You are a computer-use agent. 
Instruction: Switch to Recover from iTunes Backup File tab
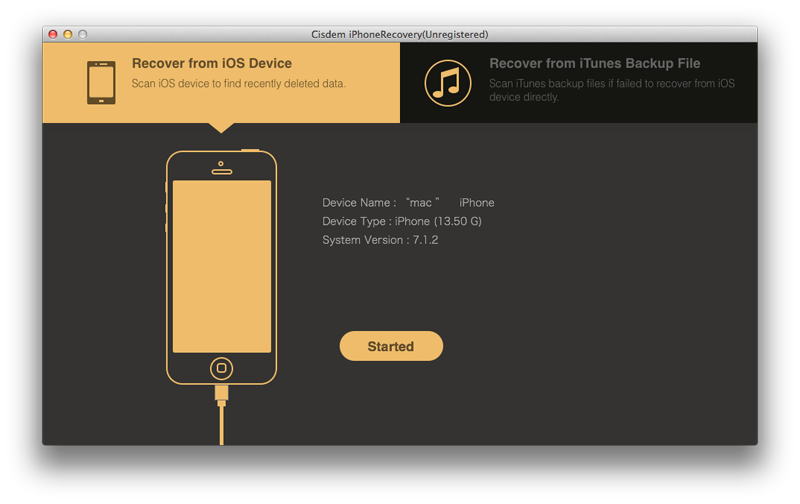(x=579, y=83)
